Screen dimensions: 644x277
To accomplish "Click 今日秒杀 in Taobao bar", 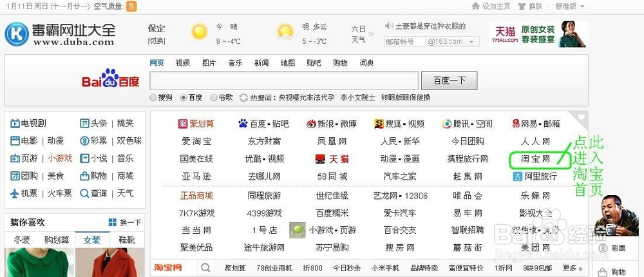I will [346, 268].
